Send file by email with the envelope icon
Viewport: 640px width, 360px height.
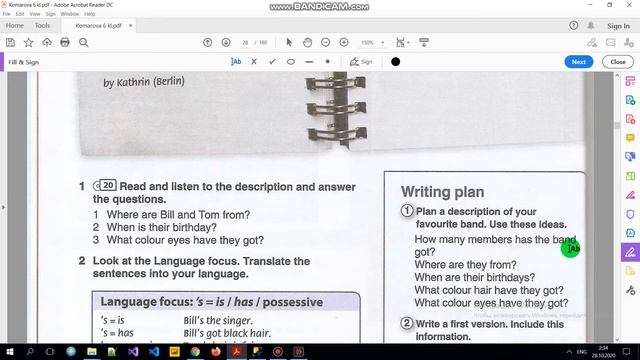[611, 42]
